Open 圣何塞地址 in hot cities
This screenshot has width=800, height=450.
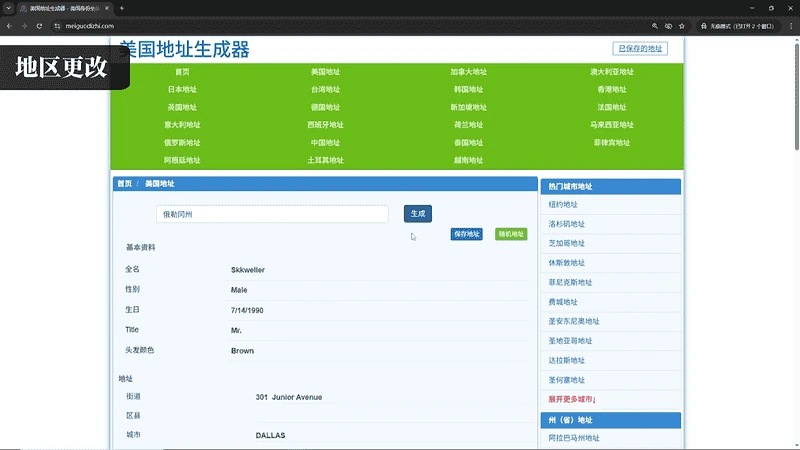[567, 380]
